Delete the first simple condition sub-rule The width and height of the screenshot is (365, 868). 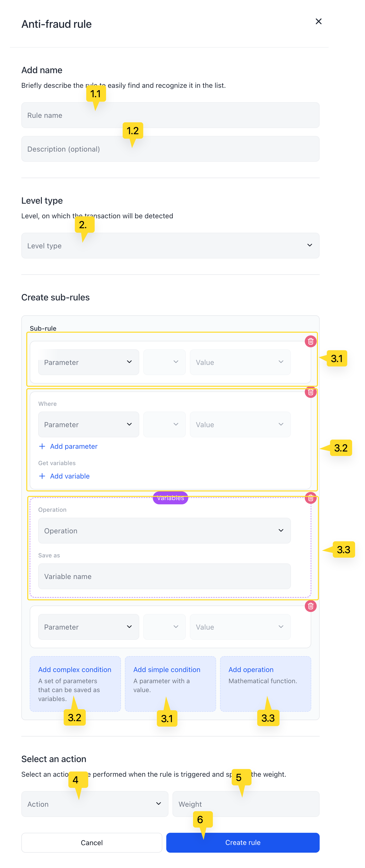point(310,341)
